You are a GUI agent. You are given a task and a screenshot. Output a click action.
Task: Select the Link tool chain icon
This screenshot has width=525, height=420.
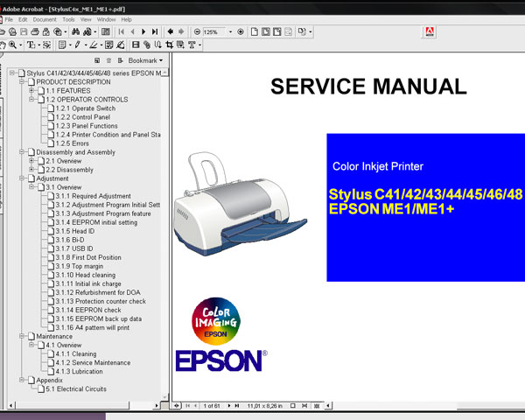(x=147, y=45)
